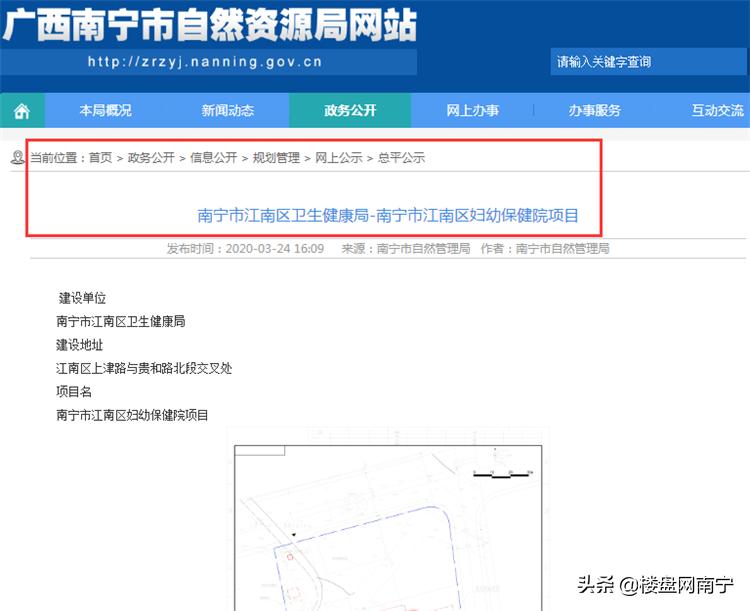Click the 网上公示 breadcrumb link
The width and height of the screenshot is (750, 611).
[339, 157]
